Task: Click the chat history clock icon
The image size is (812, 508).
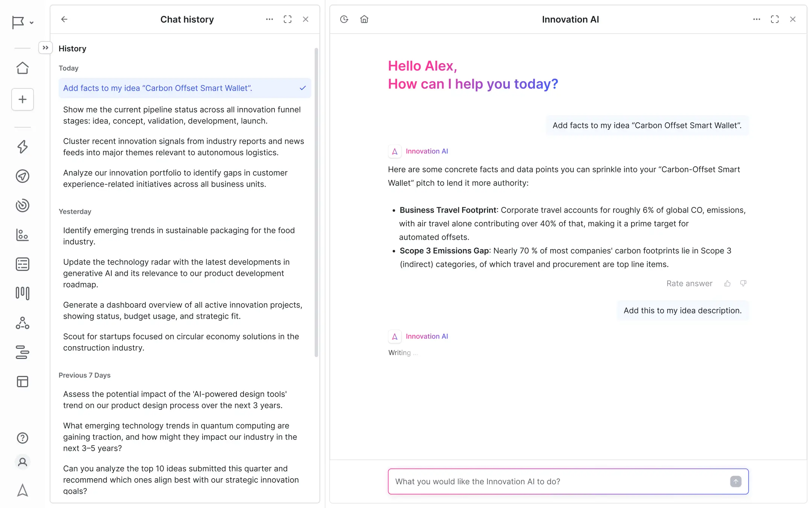Action: coord(344,19)
